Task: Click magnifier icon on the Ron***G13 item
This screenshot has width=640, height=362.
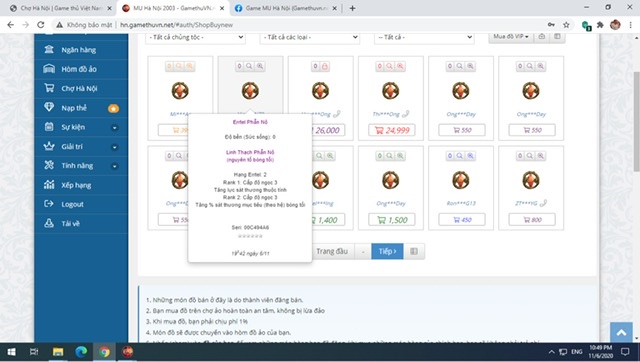Action: [x=460, y=155]
